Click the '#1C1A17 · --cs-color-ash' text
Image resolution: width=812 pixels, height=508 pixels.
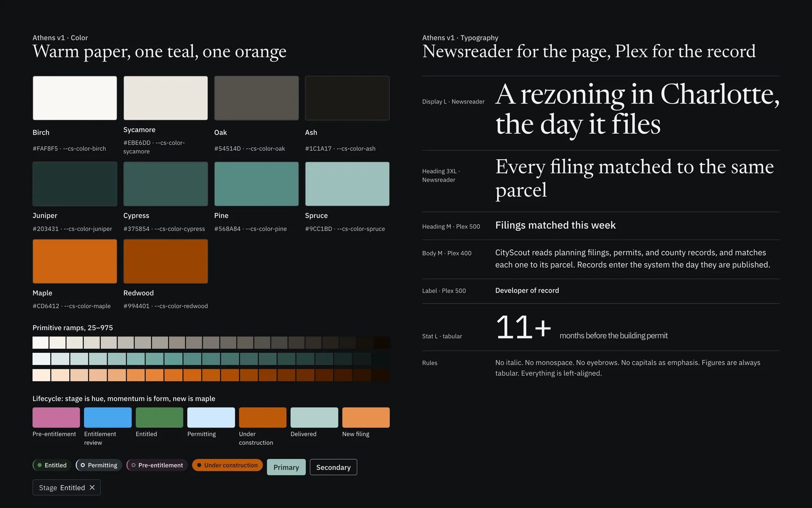[x=340, y=148]
